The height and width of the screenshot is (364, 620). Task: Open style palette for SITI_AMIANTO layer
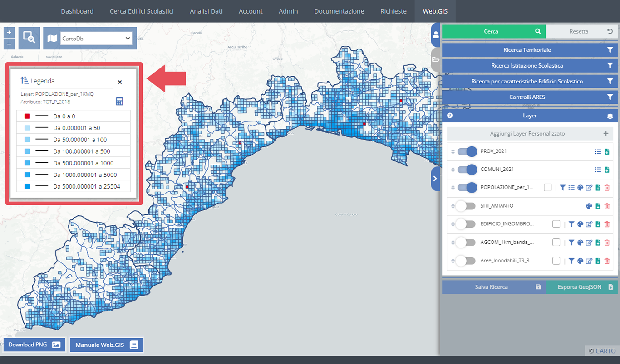[589, 206]
